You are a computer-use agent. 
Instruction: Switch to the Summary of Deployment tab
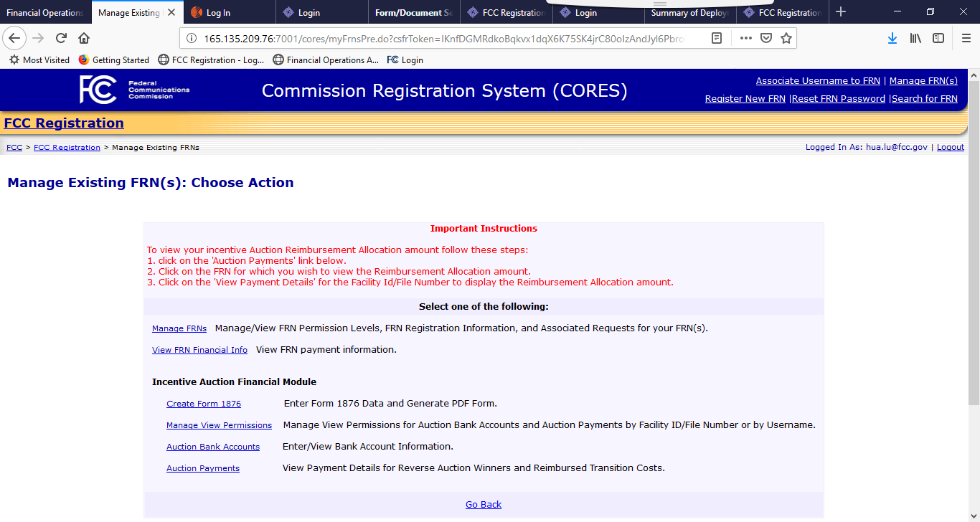click(x=689, y=13)
